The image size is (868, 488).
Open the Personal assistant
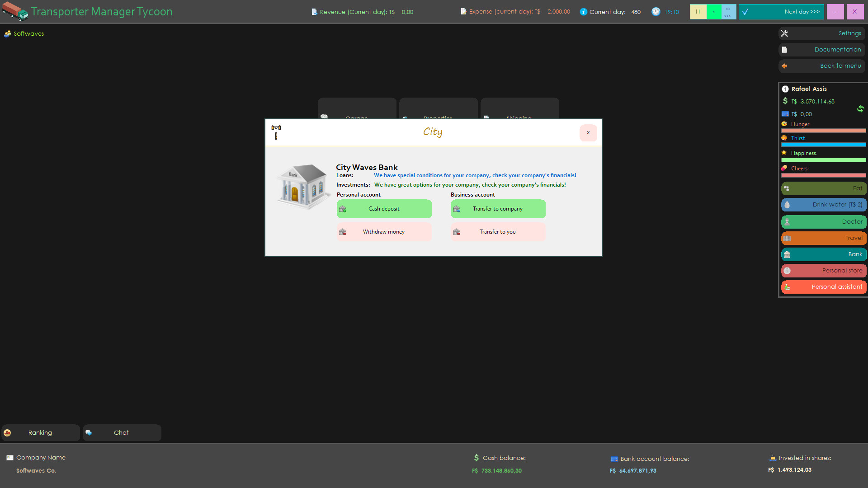point(823,286)
